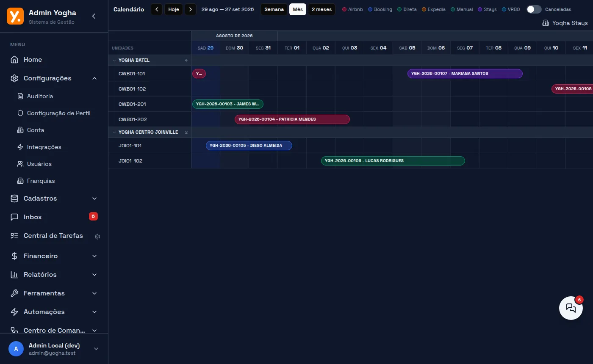Go to next calendar period
This screenshot has height=364, width=593.
tap(191, 9)
